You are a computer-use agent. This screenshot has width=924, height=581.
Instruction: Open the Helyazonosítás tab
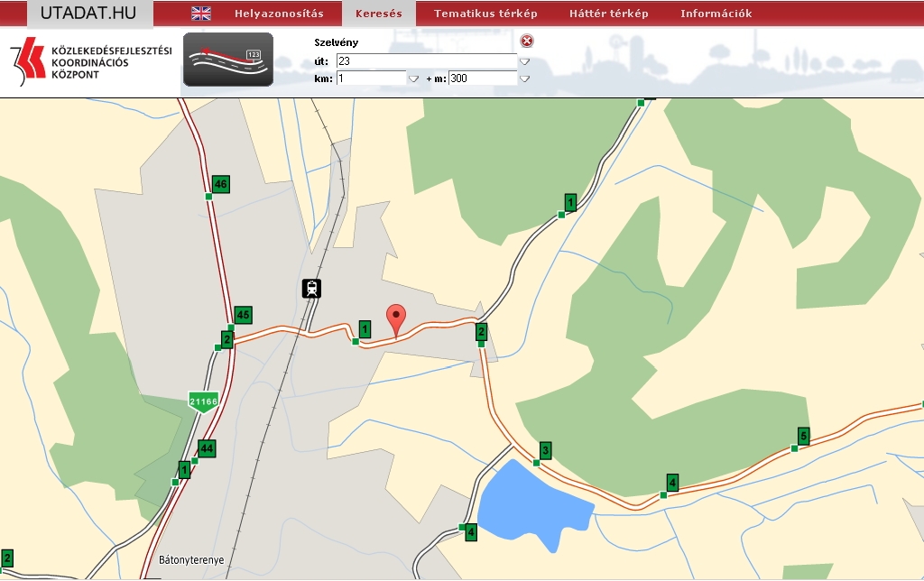[x=279, y=14]
